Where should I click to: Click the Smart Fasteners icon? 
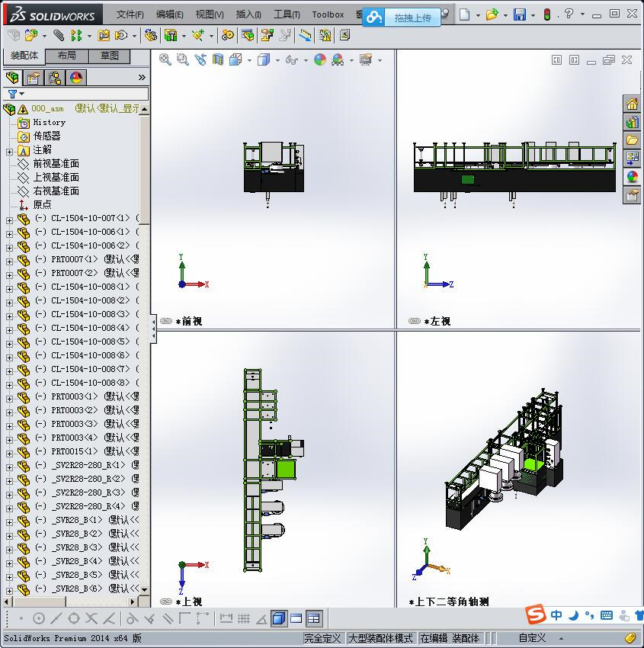(104, 36)
